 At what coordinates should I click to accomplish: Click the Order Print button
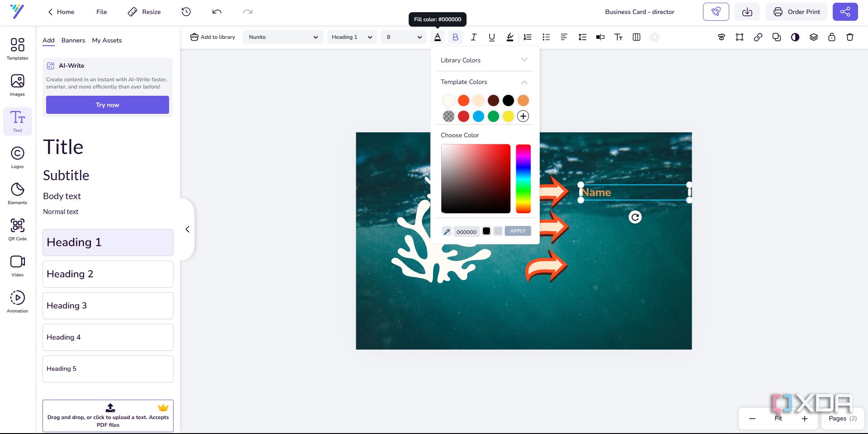click(x=796, y=12)
